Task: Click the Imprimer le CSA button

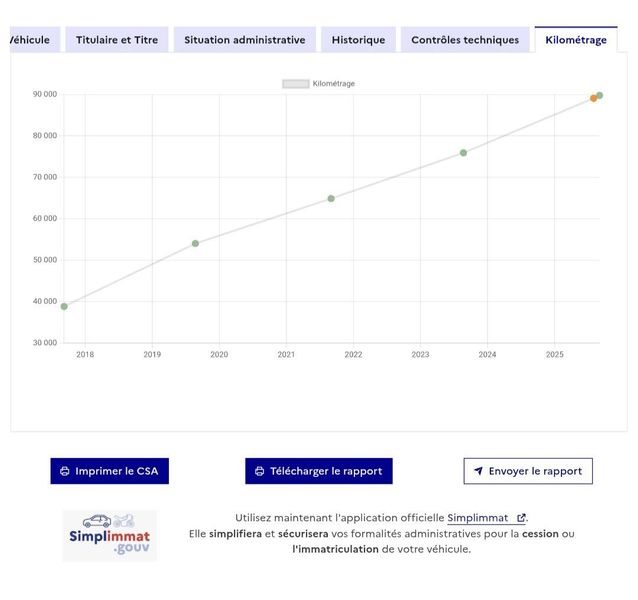Action: coord(109,471)
